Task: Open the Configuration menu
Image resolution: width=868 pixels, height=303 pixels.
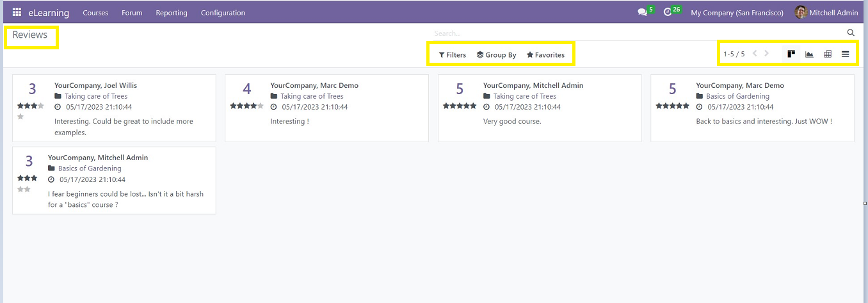Action: pos(223,13)
